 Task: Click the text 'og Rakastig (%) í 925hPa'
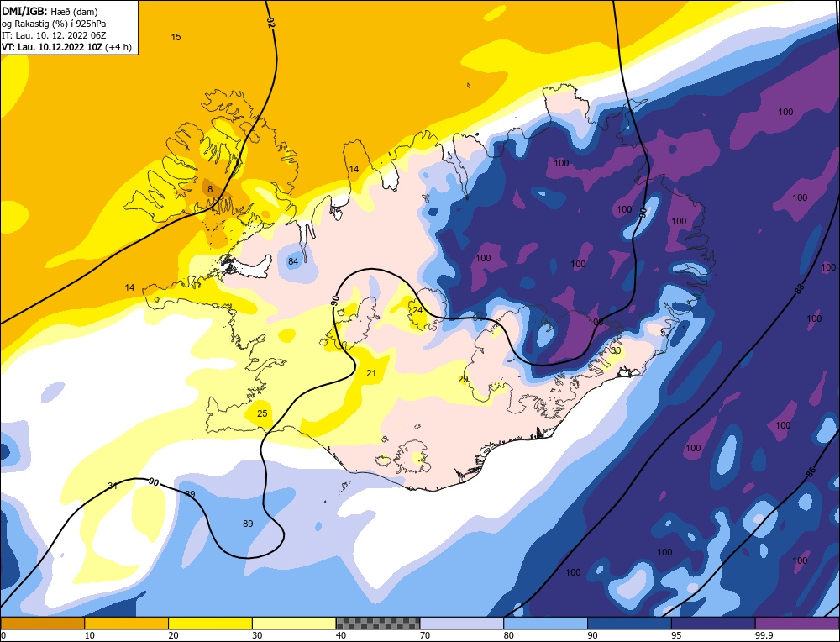(54, 24)
